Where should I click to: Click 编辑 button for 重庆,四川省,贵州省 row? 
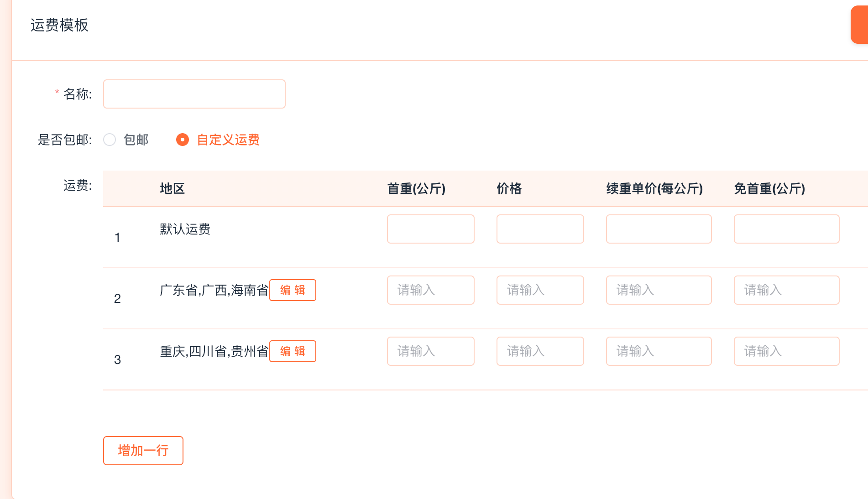(293, 351)
